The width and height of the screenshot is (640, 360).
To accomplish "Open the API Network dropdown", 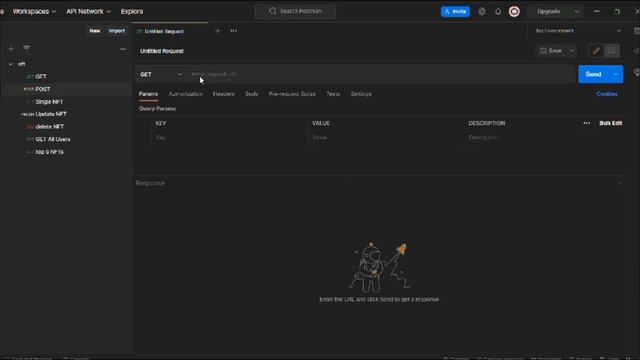I will (x=89, y=11).
